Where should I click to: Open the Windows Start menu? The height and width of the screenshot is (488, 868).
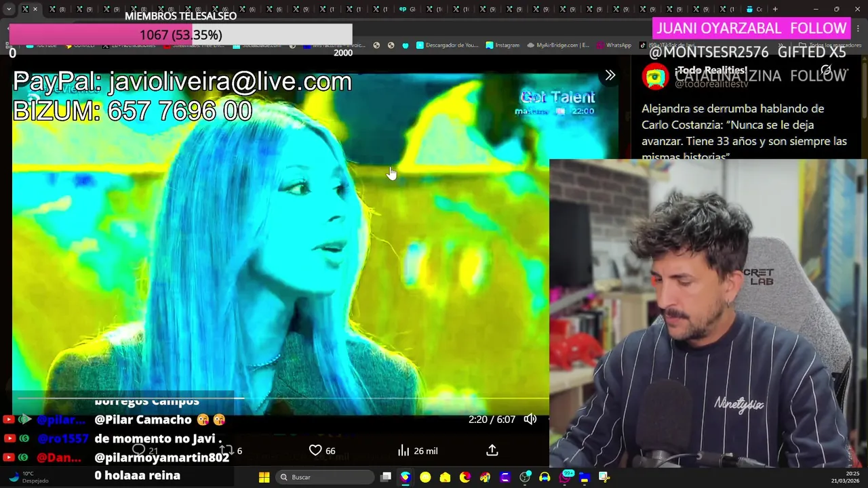click(264, 477)
